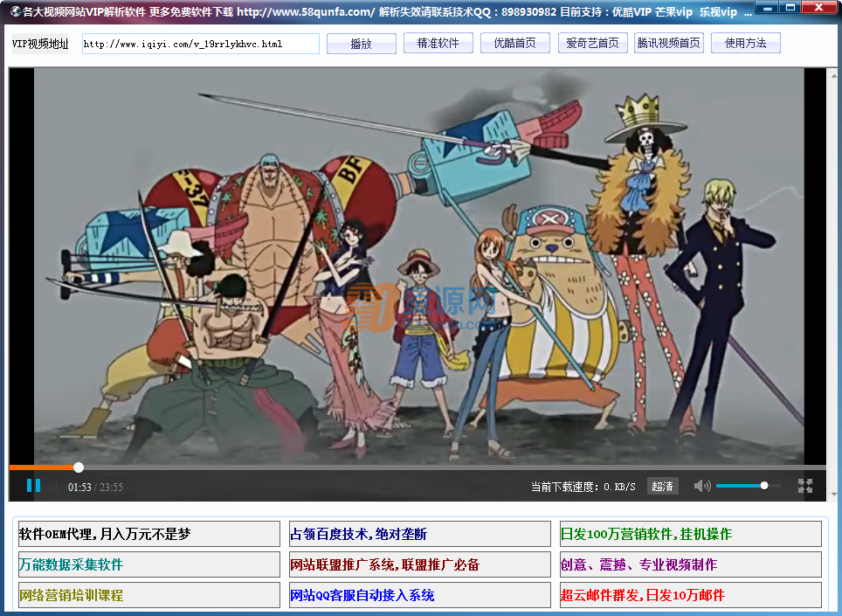
Task: Open 网站联盟推广系统,联盟推广必备 ad link
Action: [420, 564]
